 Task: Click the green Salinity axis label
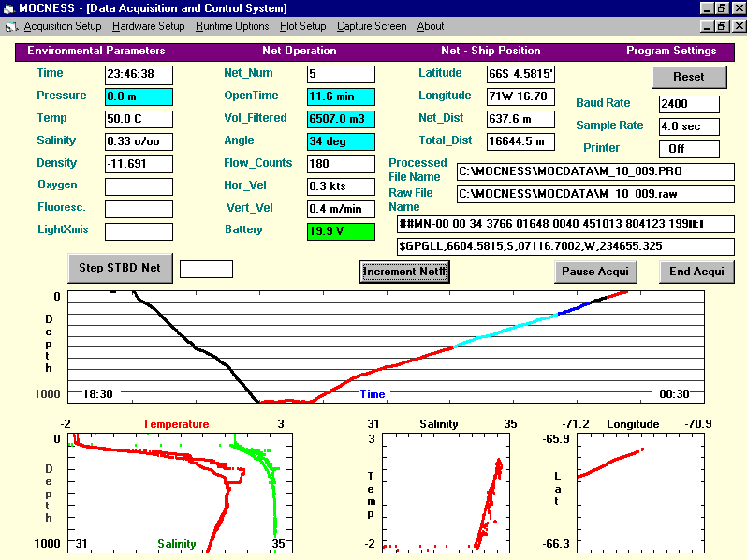(177, 544)
